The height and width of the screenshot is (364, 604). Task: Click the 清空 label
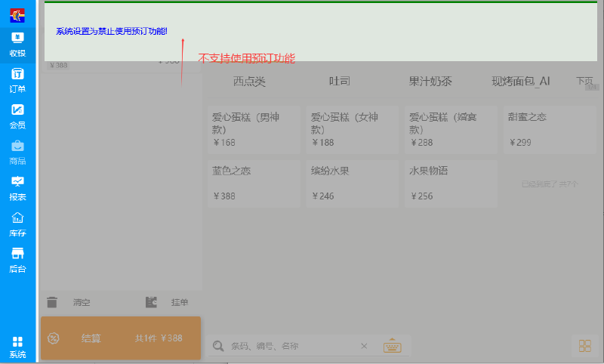(82, 302)
